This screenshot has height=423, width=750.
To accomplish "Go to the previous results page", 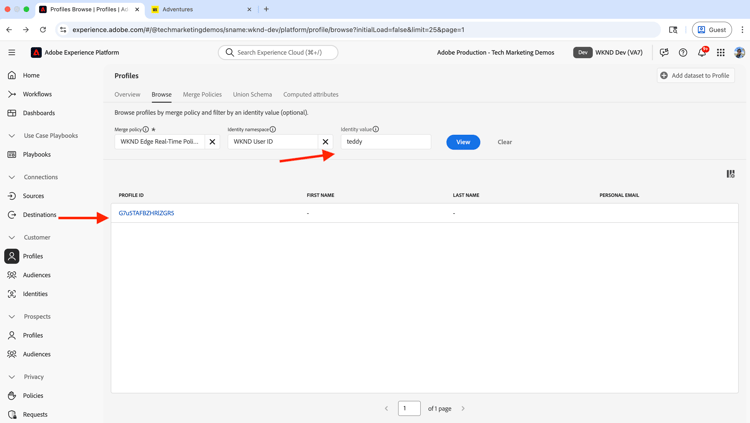I will [x=386, y=409].
